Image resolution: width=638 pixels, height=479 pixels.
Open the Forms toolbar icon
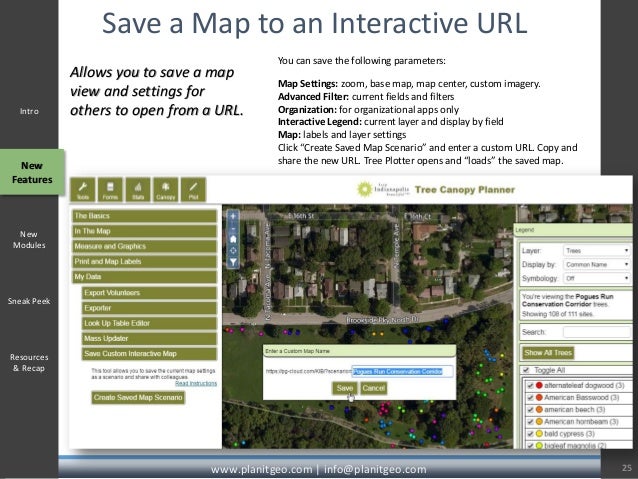(x=110, y=190)
